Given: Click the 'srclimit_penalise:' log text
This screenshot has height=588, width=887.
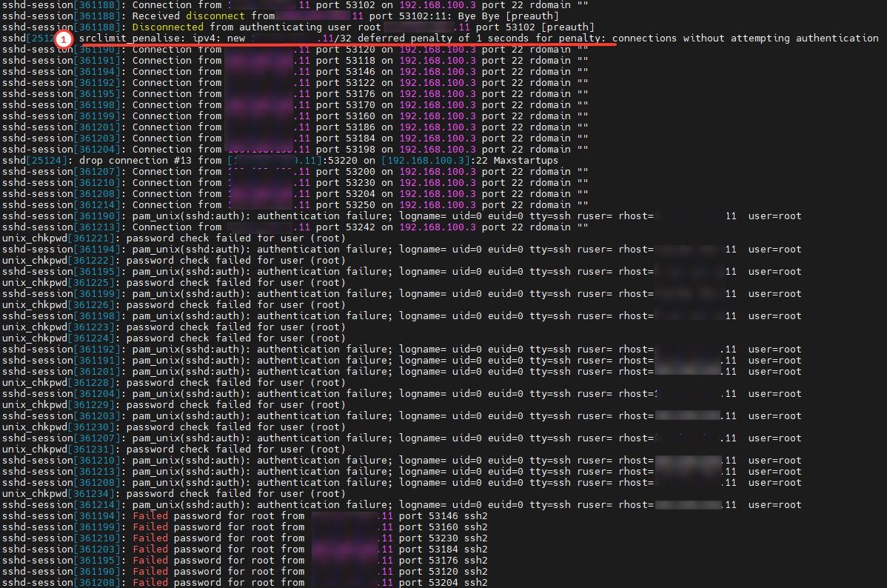Looking at the screenshot, I should tap(133, 39).
